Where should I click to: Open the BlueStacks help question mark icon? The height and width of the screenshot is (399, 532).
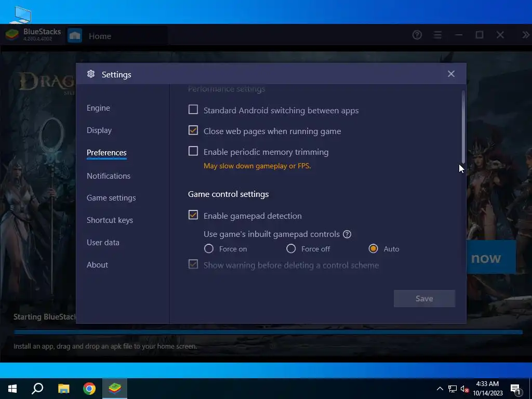click(417, 35)
